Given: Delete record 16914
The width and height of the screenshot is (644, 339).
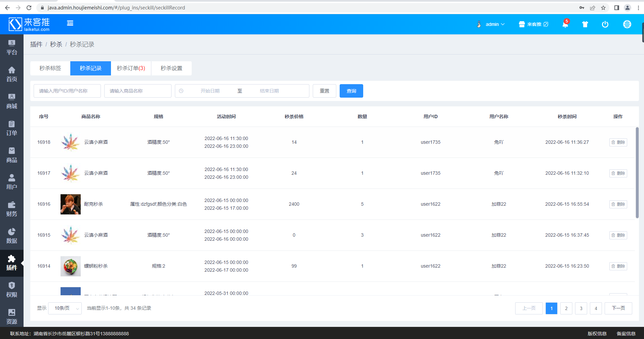Looking at the screenshot, I should pos(618,266).
